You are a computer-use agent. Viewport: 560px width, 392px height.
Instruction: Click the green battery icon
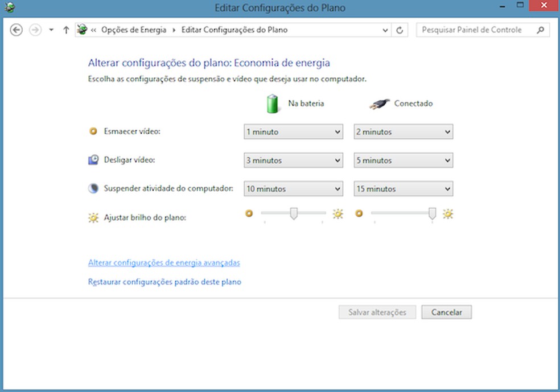(x=273, y=104)
